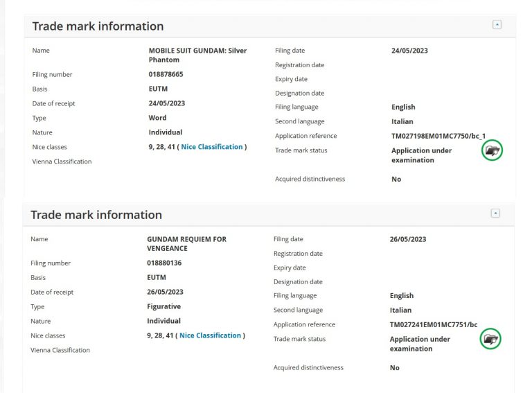Open the folder icon beside Silver Phantom status

pyautogui.click(x=492, y=150)
